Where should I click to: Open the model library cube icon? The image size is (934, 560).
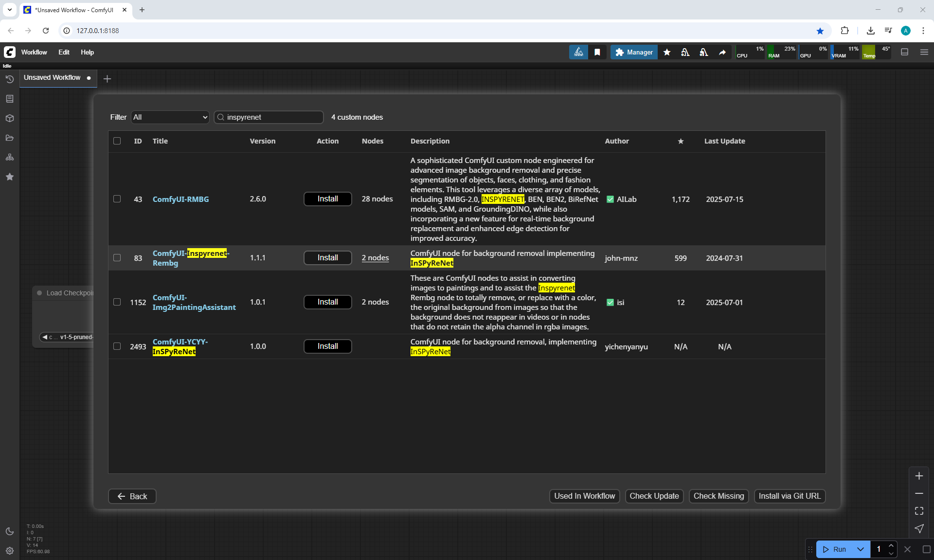click(9, 118)
